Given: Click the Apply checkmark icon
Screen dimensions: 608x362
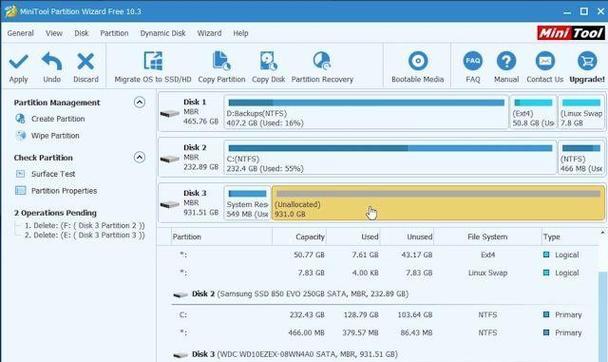Looking at the screenshot, I should (x=19, y=62).
